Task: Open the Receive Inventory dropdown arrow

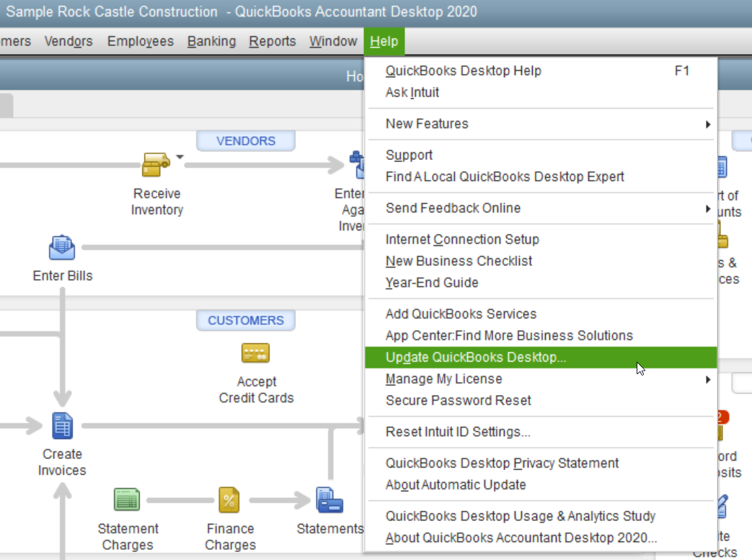Action: pyautogui.click(x=179, y=156)
